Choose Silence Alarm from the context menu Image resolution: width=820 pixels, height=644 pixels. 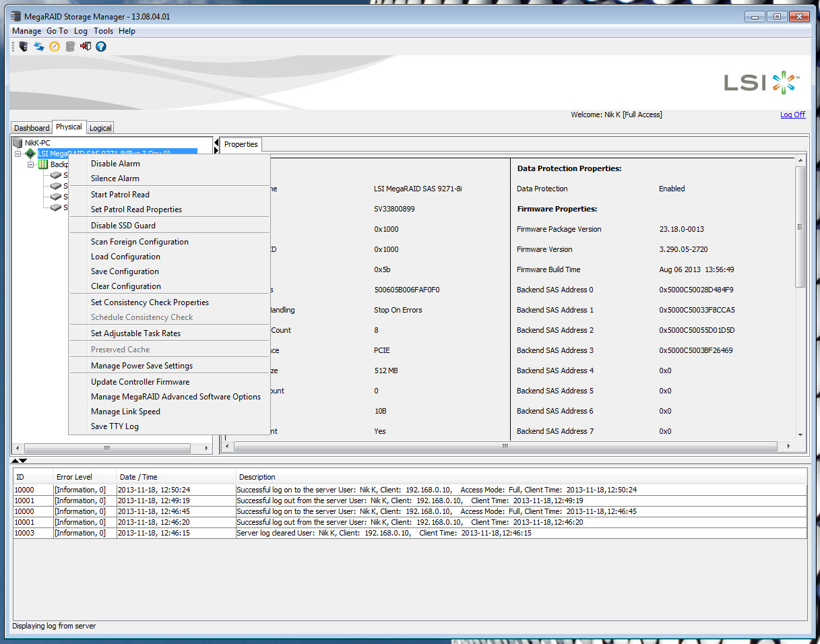tap(115, 179)
